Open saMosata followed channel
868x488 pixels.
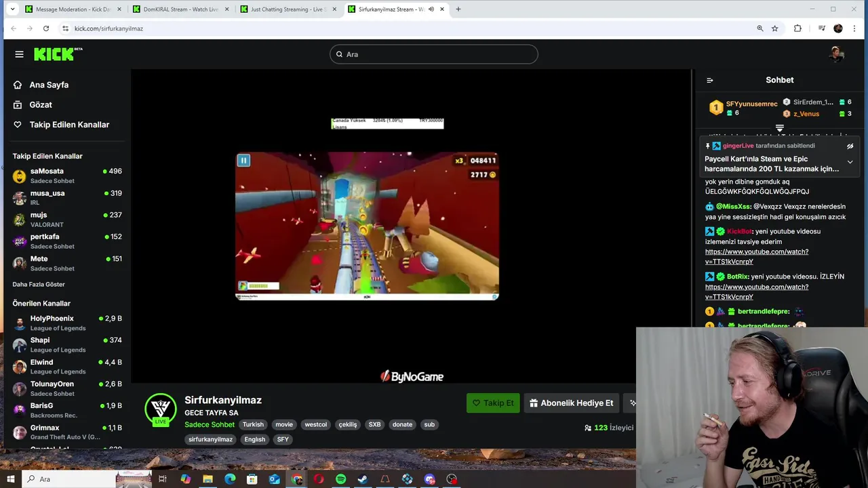(x=66, y=176)
